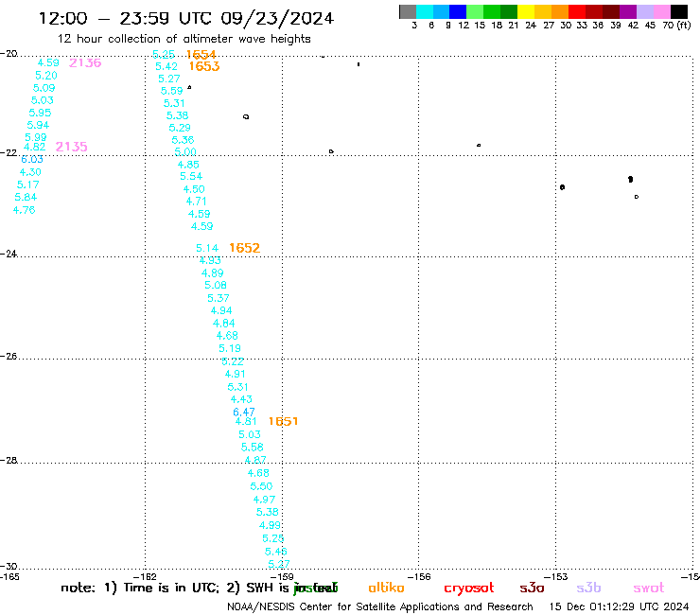The width and height of the screenshot is (700, 615).
Task: Click the altika satellite legend label
Action: (386, 588)
